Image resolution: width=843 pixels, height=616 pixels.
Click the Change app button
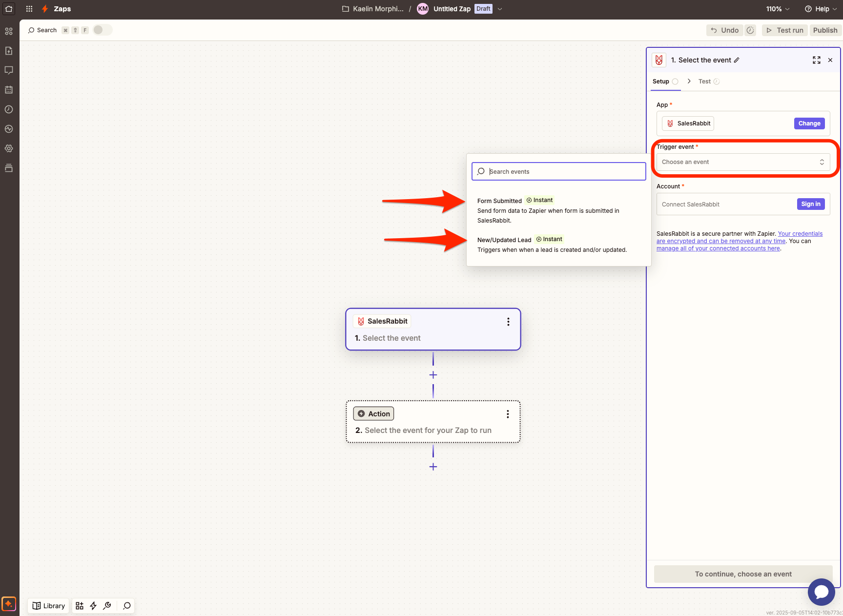(x=809, y=123)
